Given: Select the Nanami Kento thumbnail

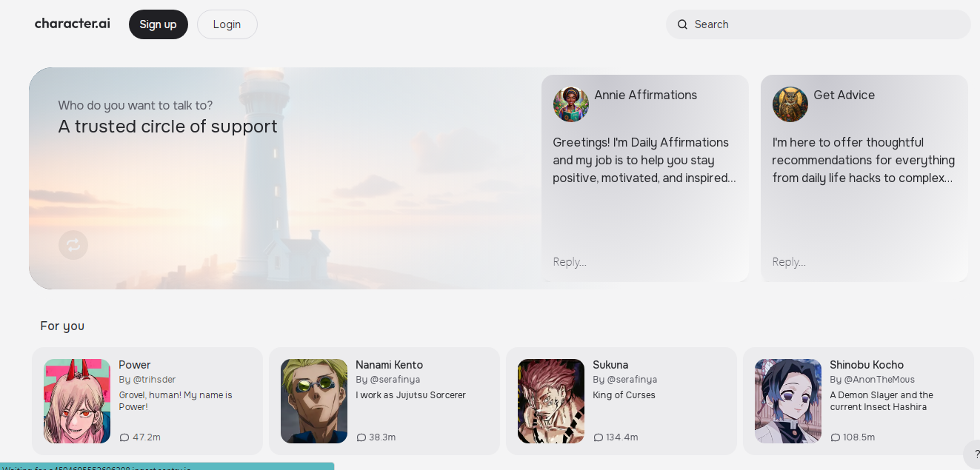Looking at the screenshot, I should [314, 401].
